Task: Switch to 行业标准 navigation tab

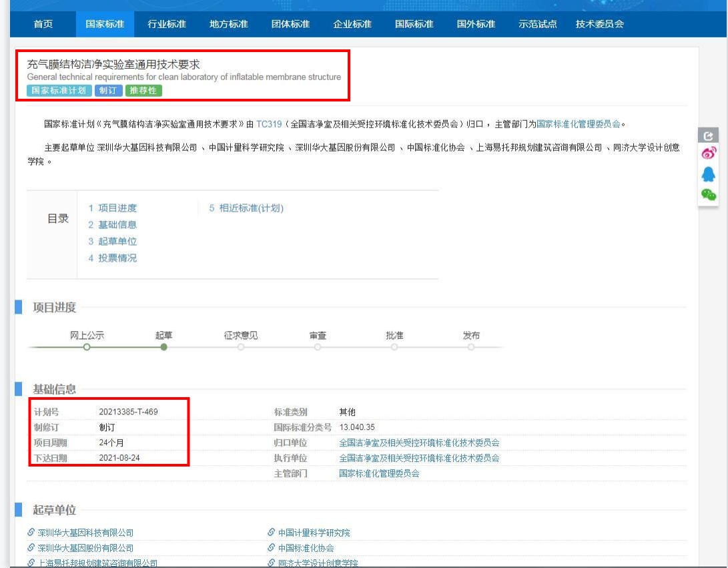Action: [167, 24]
